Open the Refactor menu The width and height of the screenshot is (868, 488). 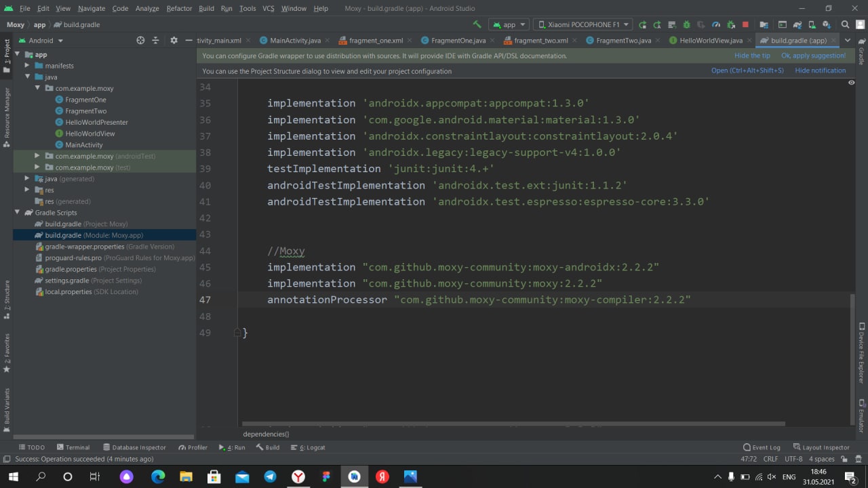(x=179, y=8)
